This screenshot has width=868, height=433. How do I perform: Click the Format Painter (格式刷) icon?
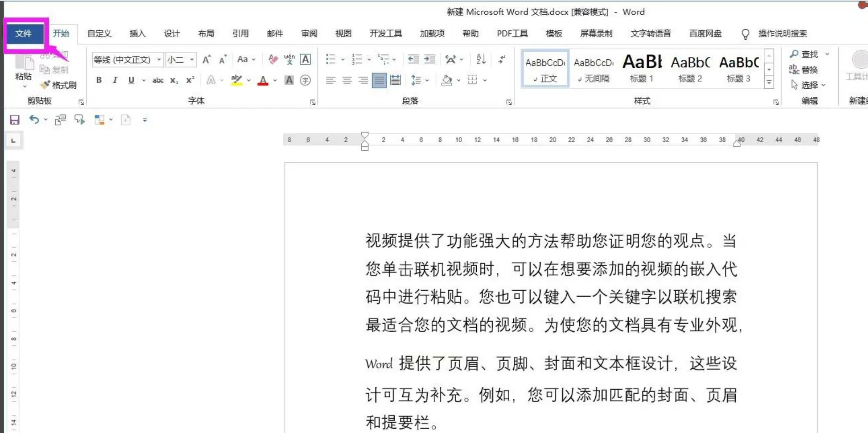pyautogui.click(x=45, y=85)
